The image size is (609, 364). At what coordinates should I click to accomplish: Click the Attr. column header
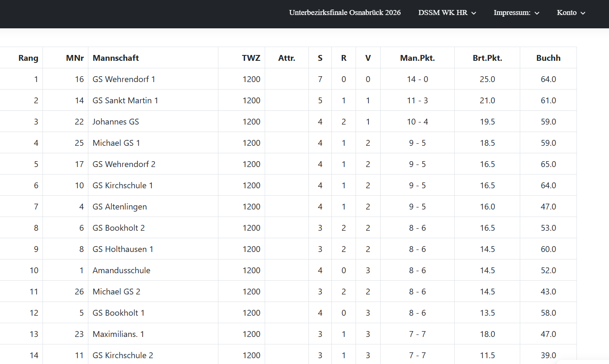[286, 58]
